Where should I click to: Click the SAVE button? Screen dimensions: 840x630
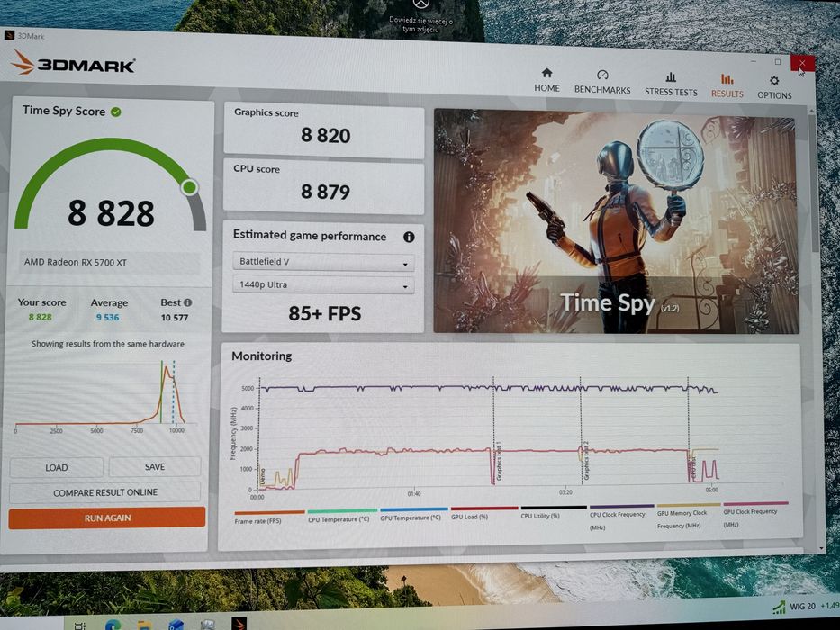pyautogui.click(x=155, y=466)
